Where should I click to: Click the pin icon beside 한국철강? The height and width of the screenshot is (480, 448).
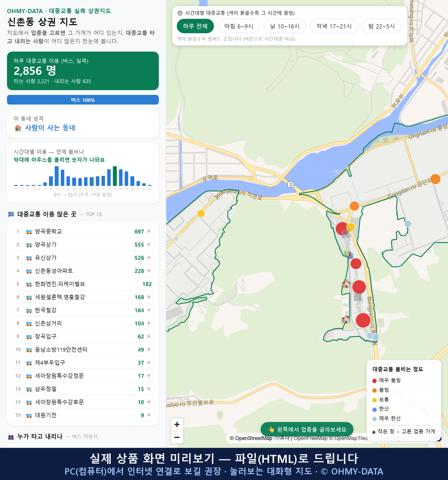(149, 310)
